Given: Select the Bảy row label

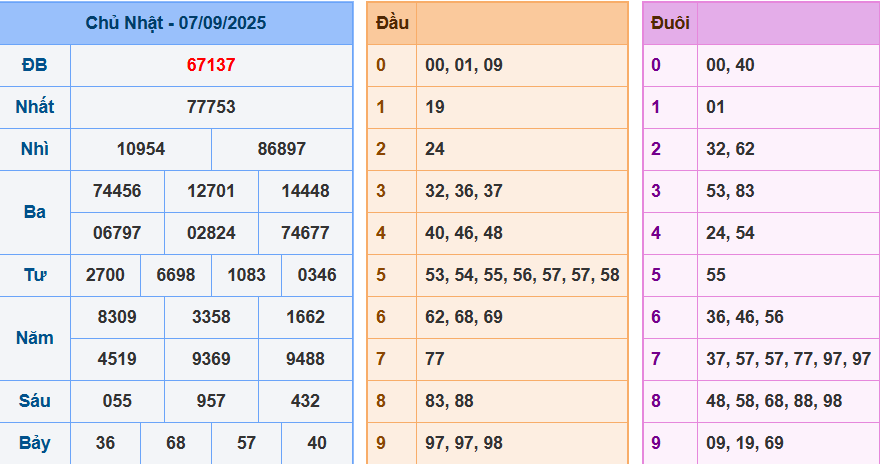Looking at the screenshot, I should point(34,443).
